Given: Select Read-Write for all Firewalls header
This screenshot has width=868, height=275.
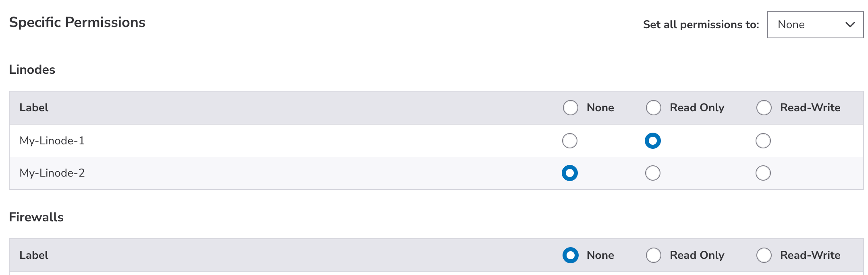Looking at the screenshot, I should 764,255.
